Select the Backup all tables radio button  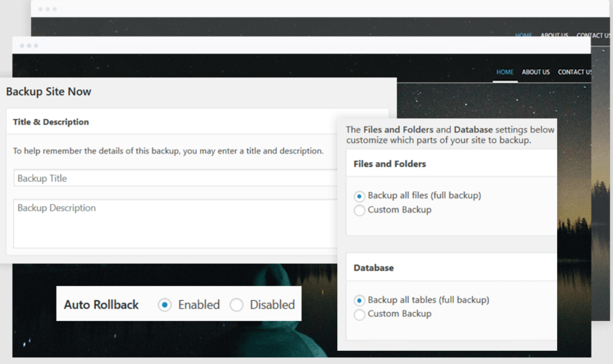tap(359, 300)
